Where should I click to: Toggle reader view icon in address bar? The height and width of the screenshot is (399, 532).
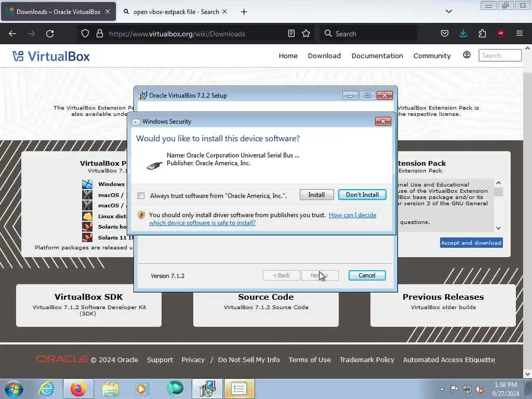pos(291,34)
